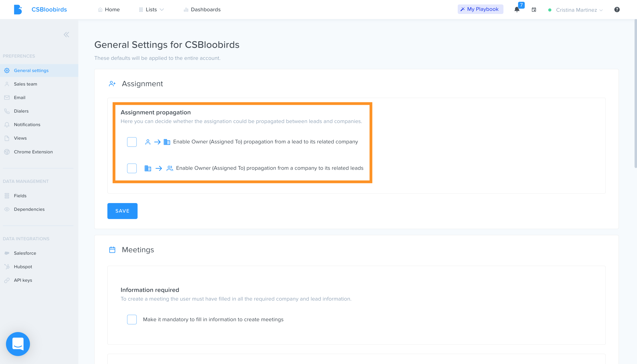Click the Dependencies eye icon
This screenshot has height=364, width=637.
pos(7,209)
